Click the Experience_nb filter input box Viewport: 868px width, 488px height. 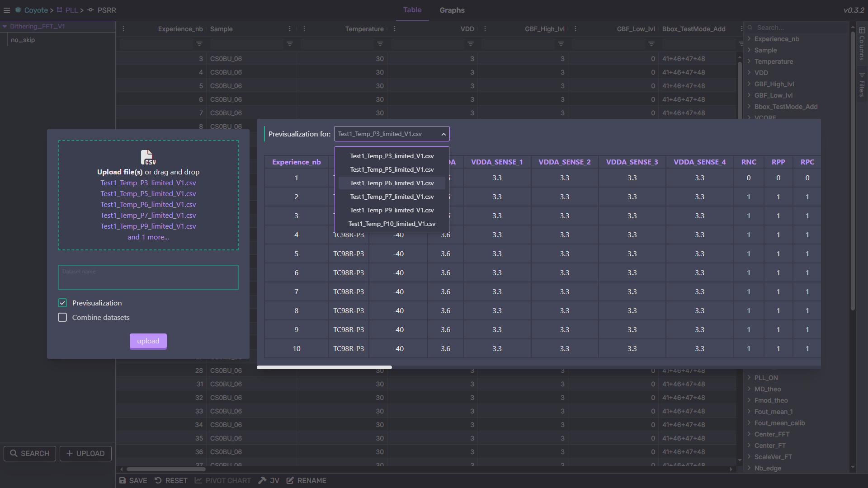coord(157,44)
